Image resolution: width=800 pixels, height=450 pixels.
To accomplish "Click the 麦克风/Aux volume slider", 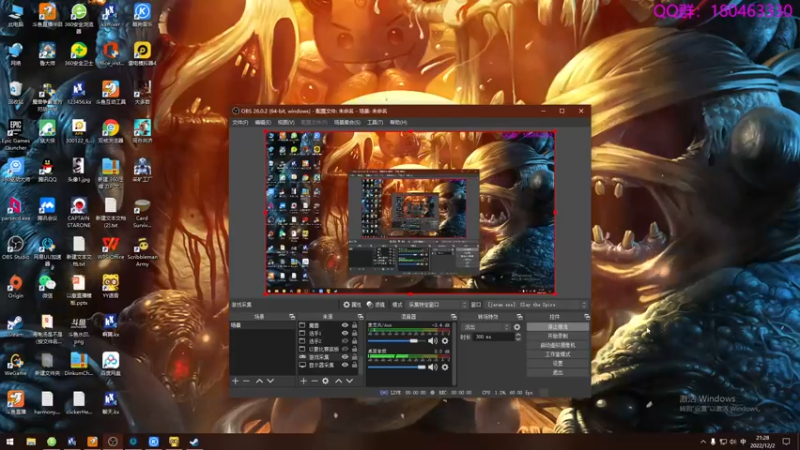I will 396,341.
